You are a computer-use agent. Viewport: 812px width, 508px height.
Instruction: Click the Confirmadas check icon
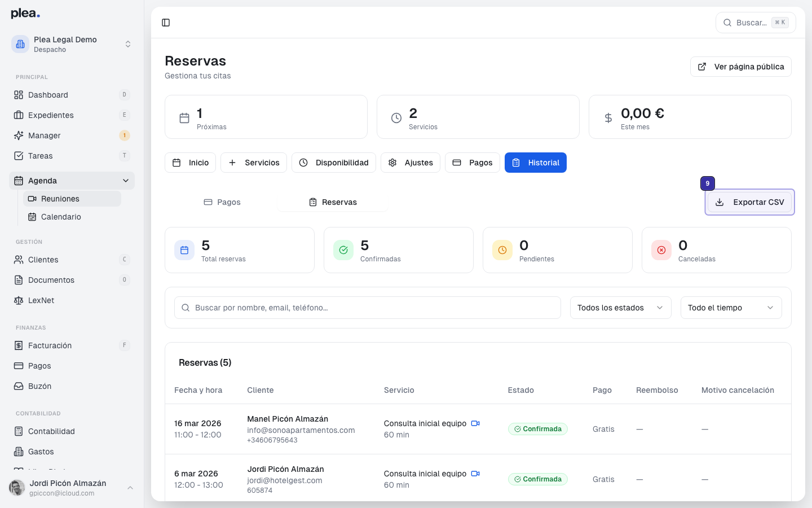(343, 250)
